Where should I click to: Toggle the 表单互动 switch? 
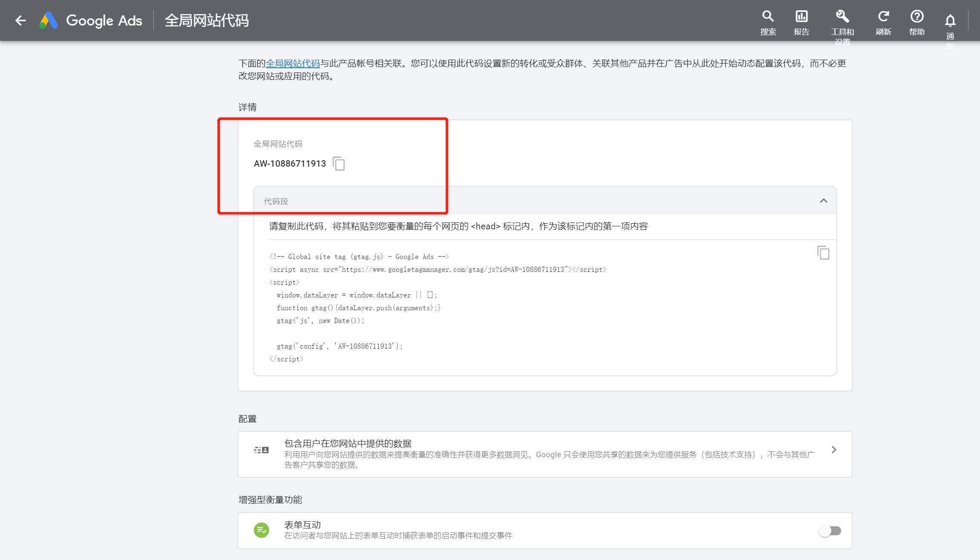point(830,531)
